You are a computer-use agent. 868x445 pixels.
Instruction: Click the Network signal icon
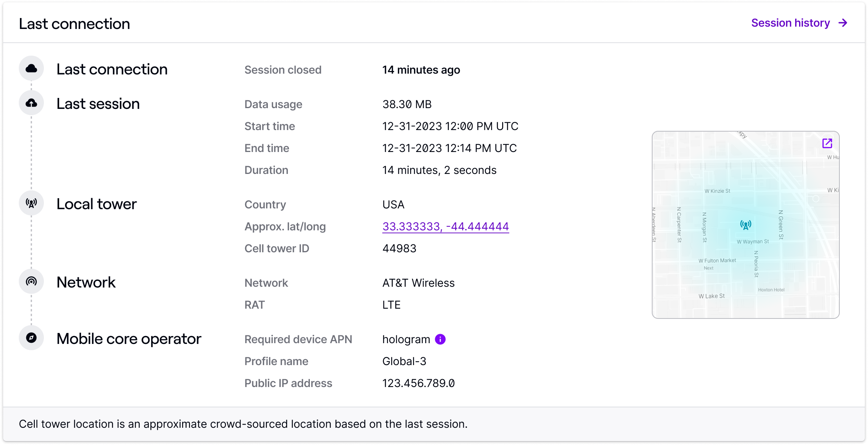[x=31, y=281]
